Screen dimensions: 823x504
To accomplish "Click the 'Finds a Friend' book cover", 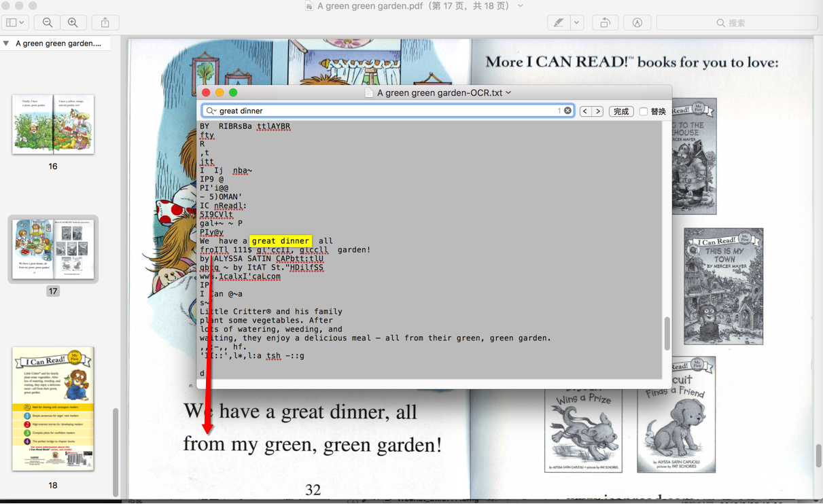I will pos(676,414).
